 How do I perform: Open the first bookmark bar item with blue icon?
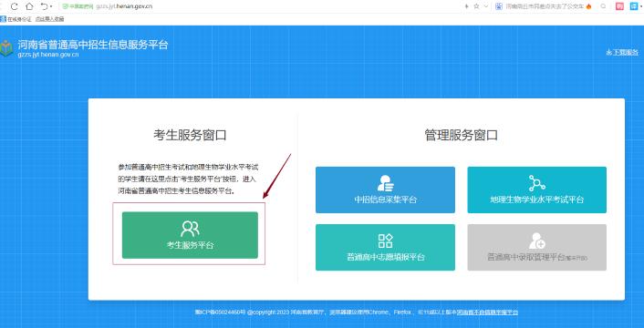(x=16, y=19)
